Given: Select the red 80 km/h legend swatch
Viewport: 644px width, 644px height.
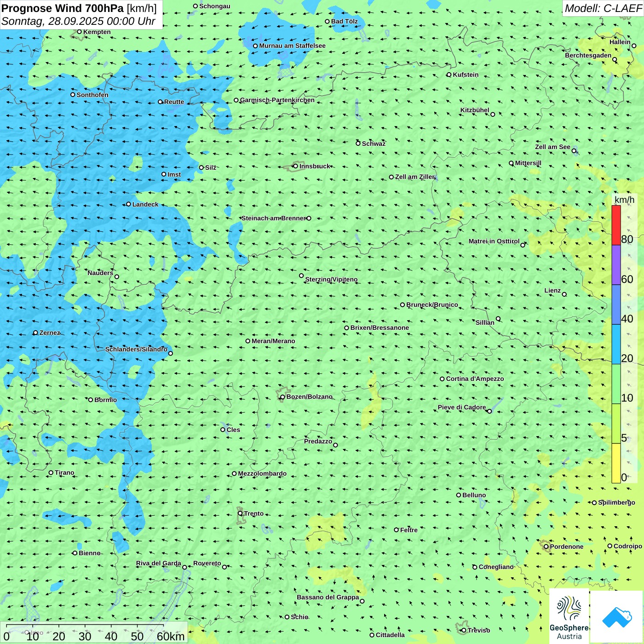Looking at the screenshot, I should [616, 225].
